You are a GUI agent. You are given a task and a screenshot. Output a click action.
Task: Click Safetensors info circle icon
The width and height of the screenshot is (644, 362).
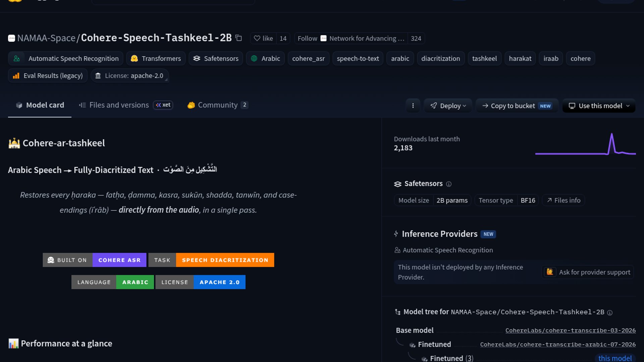pyautogui.click(x=449, y=184)
